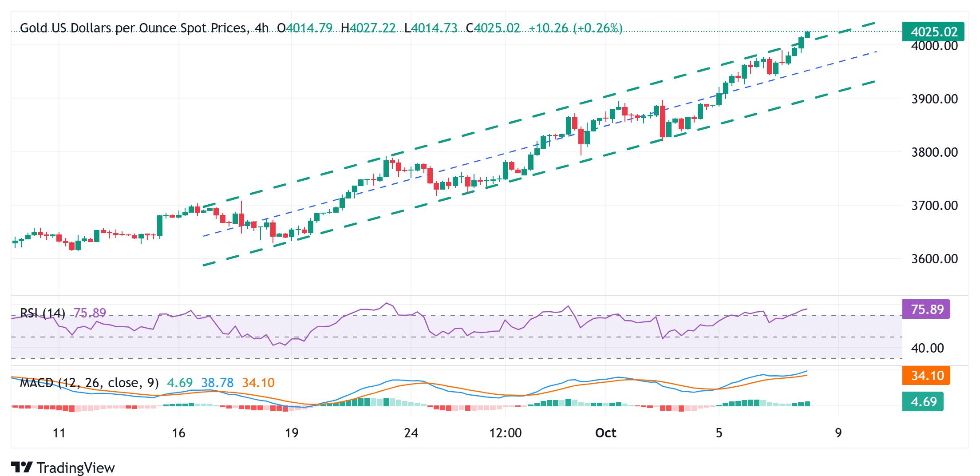980x476 pixels.
Task: Click the green MACD histogram tag 4.69
Action: coord(923,401)
